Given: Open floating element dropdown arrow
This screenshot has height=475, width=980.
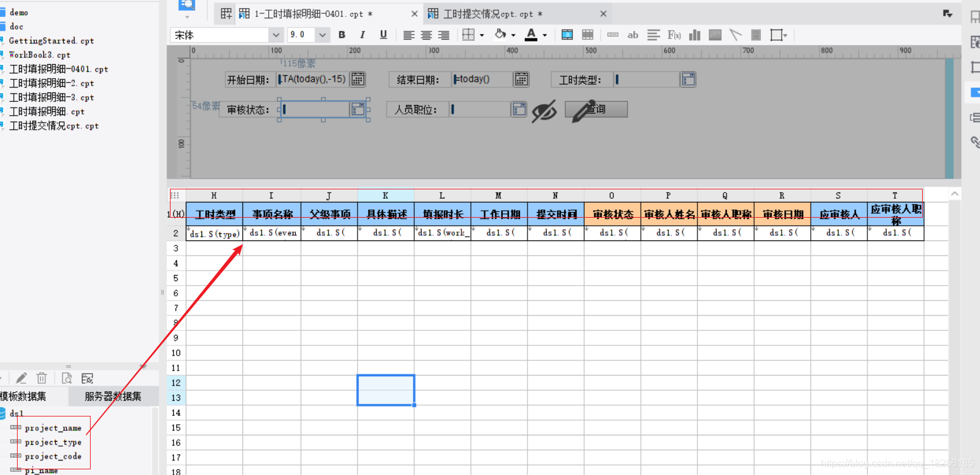Looking at the screenshot, I should coord(786,35).
